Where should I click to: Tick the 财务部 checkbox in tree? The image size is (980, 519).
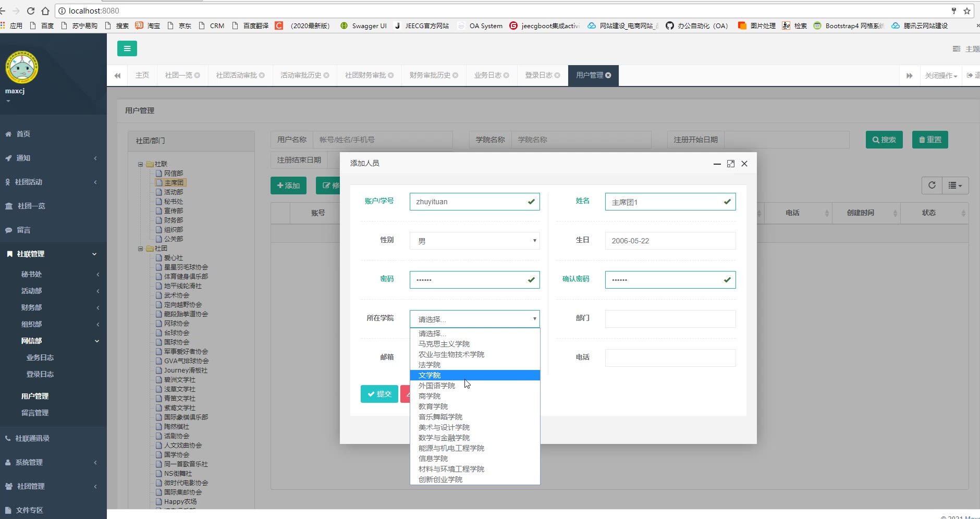click(x=160, y=220)
